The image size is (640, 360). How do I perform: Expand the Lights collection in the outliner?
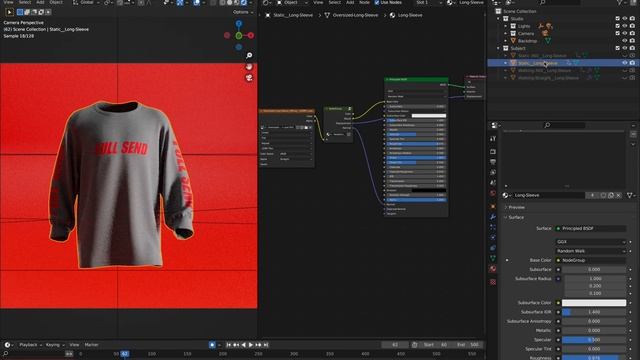click(506, 26)
